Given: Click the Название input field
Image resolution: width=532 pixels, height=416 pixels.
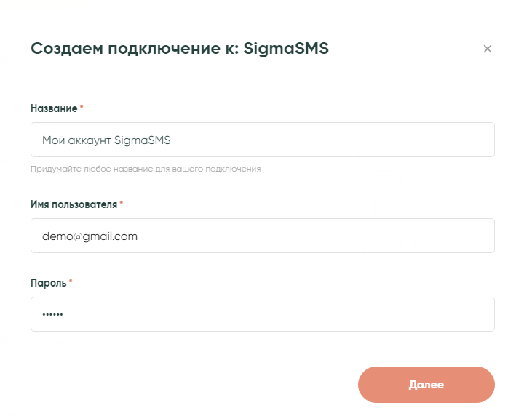Looking at the screenshot, I should pos(262,140).
